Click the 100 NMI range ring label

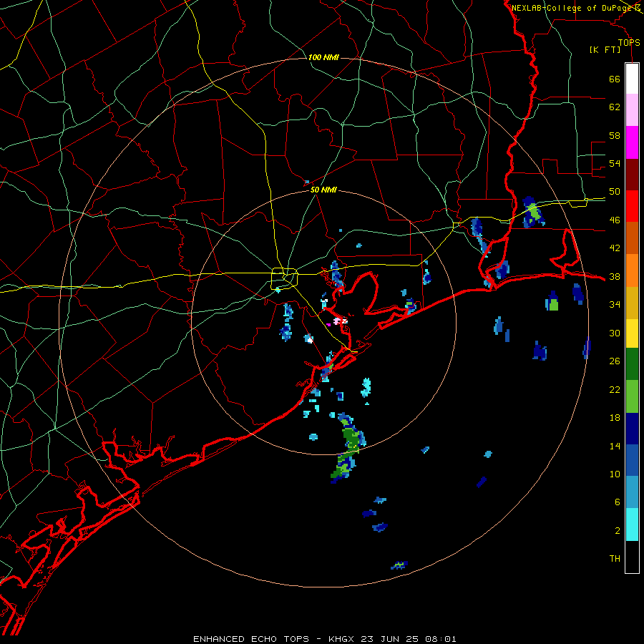coord(323,57)
